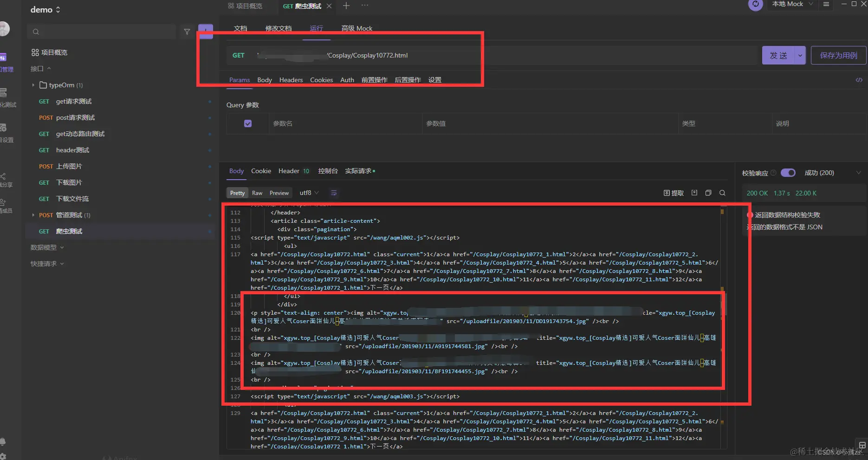This screenshot has width=868, height=460.
Task: Toggle word wrap icon next to utf8
Action: click(333, 193)
